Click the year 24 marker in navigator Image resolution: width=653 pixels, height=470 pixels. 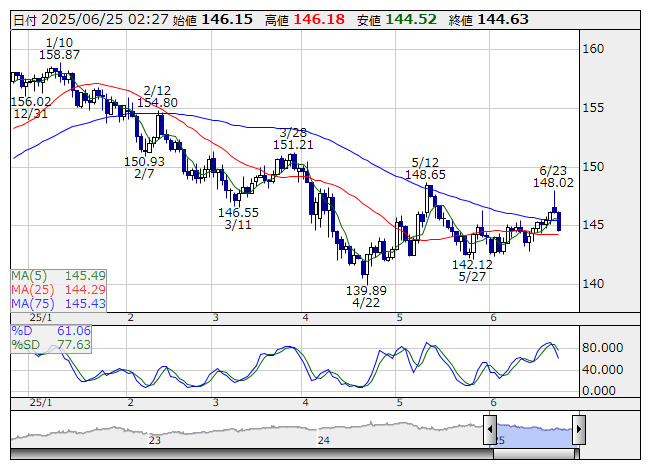324,440
